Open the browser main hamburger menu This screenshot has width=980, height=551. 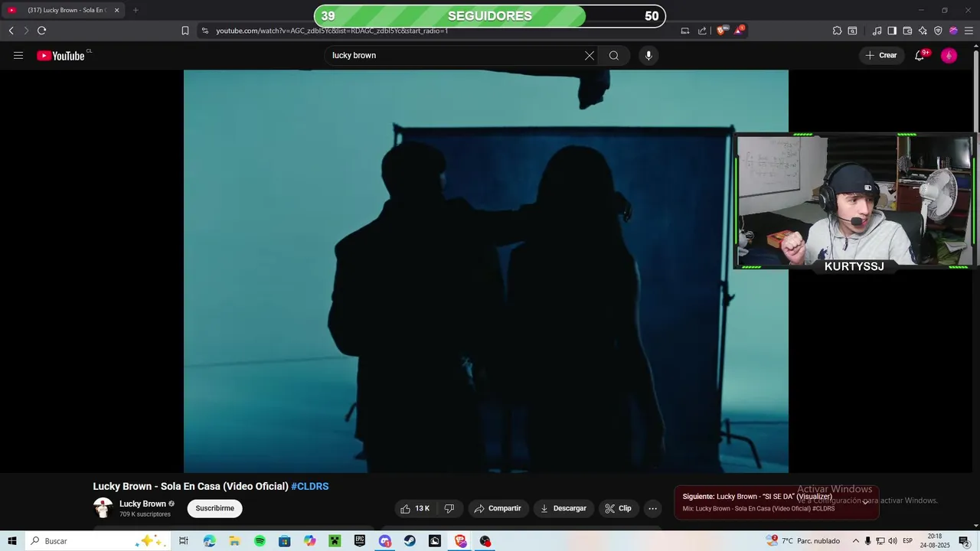click(969, 31)
